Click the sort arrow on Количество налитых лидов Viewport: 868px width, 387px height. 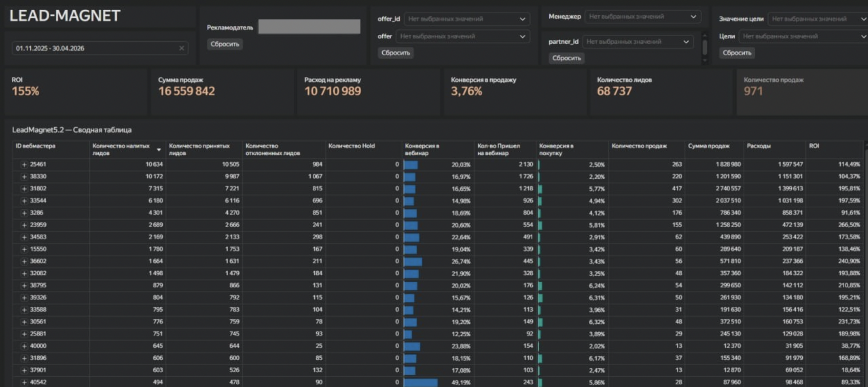pyautogui.click(x=159, y=149)
